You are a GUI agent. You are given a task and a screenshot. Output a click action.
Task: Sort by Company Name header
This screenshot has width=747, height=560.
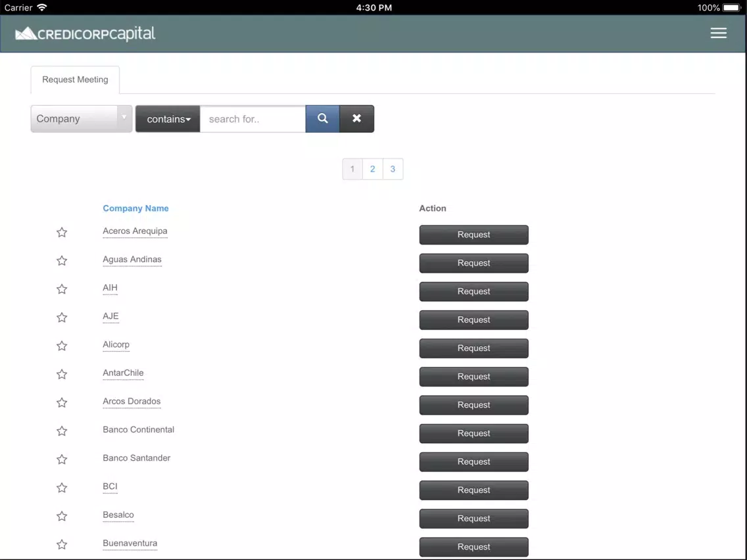click(135, 208)
